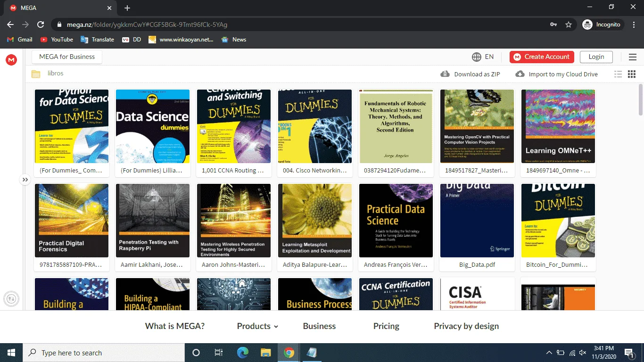Open Task View on taskbar
The height and width of the screenshot is (362, 644).
tap(219, 353)
